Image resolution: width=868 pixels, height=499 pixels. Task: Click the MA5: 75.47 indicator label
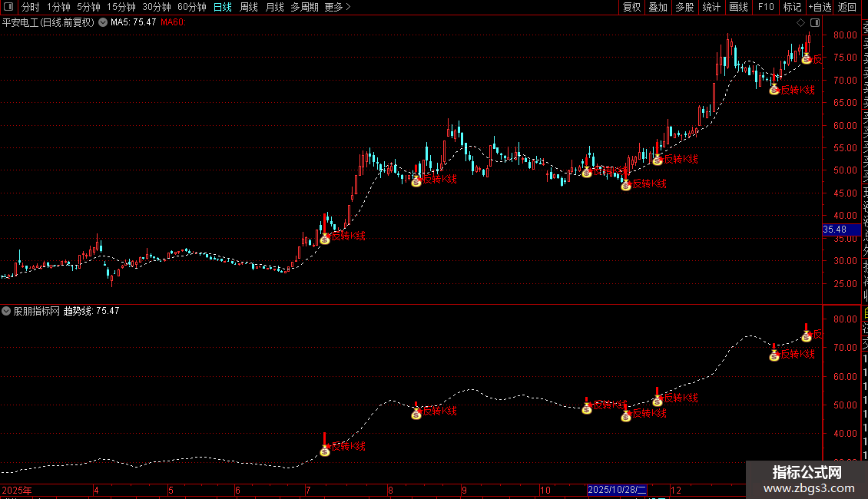pyautogui.click(x=134, y=22)
